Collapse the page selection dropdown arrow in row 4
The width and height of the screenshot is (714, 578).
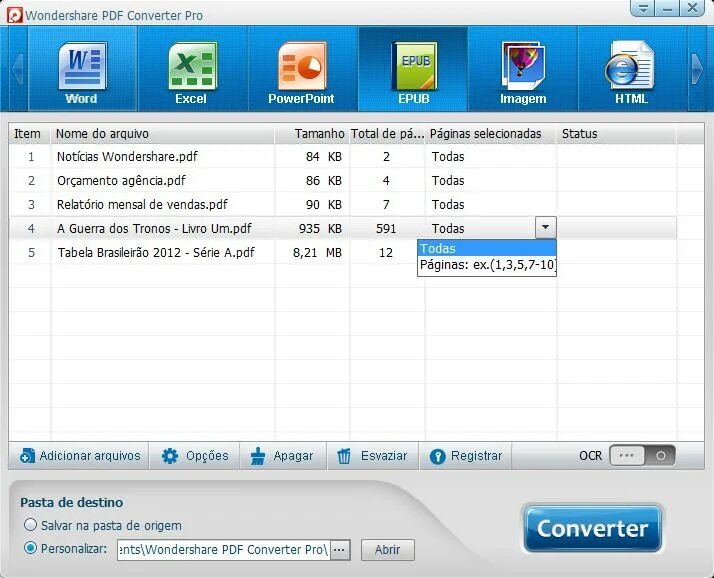pyautogui.click(x=546, y=227)
